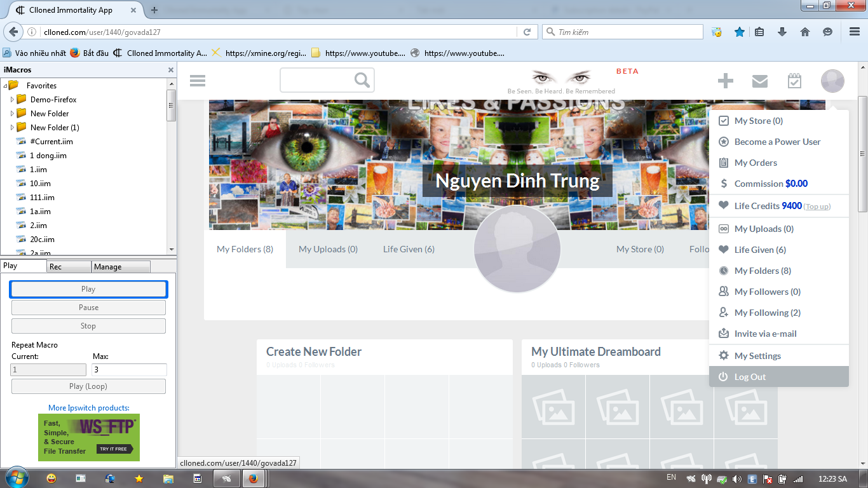Reload the page using refresh icon
The height and width of the screenshot is (488, 868).
(x=527, y=32)
